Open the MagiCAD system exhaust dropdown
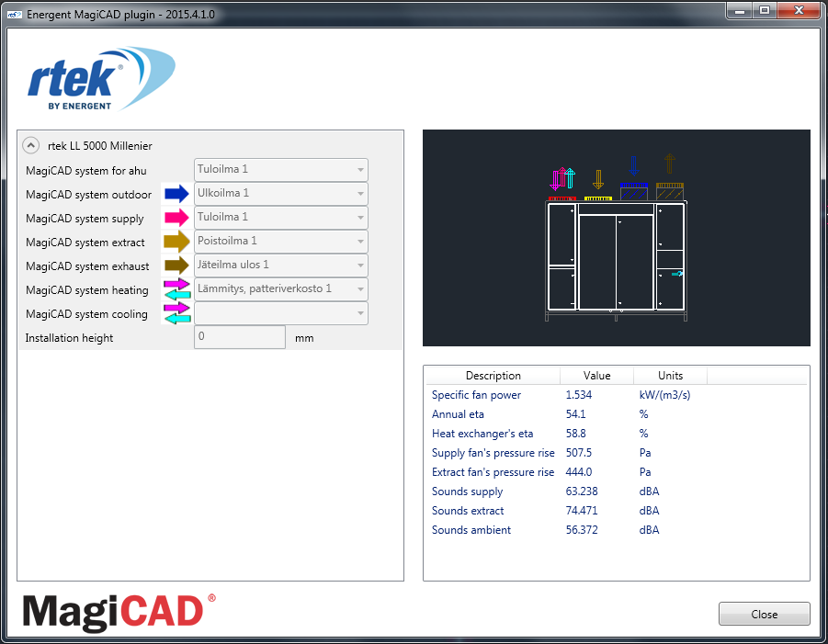 coord(281,265)
